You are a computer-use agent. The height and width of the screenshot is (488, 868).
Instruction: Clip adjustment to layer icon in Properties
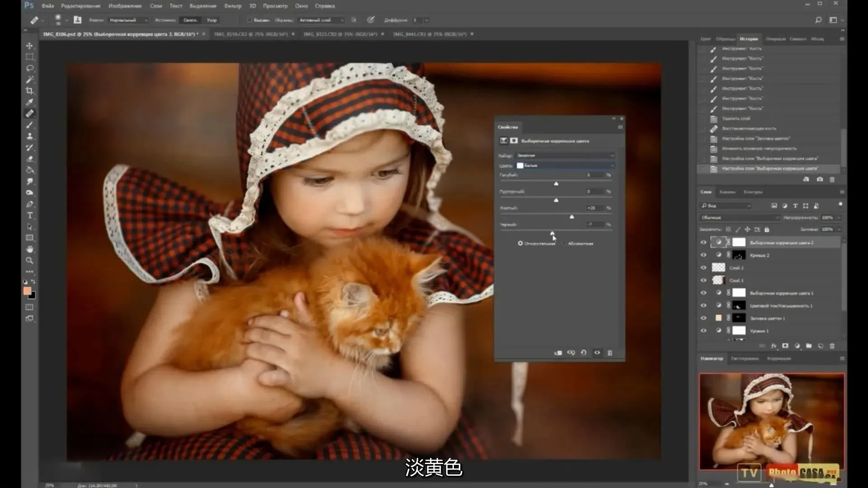click(x=558, y=353)
